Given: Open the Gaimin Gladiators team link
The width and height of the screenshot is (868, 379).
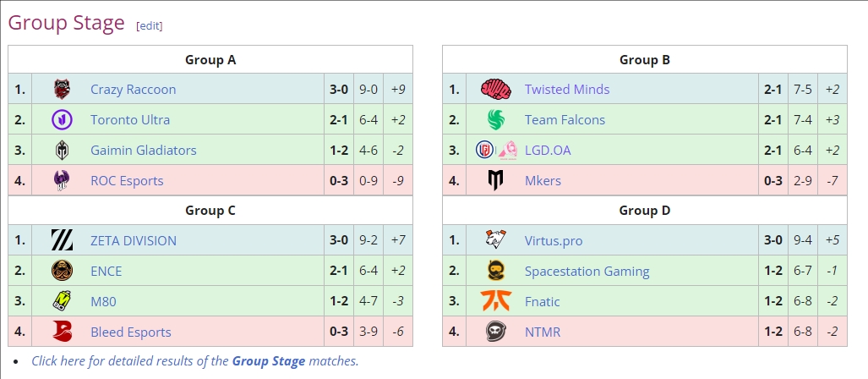Looking at the screenshot, I should [144, 150].
